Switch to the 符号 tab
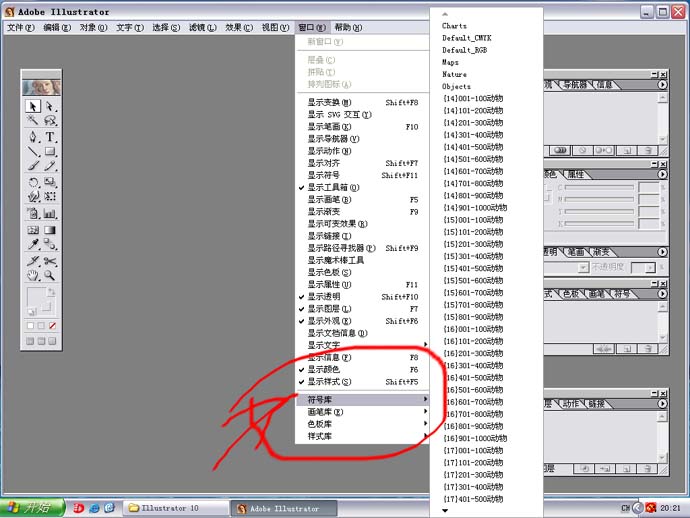 [x=622, y=294]
